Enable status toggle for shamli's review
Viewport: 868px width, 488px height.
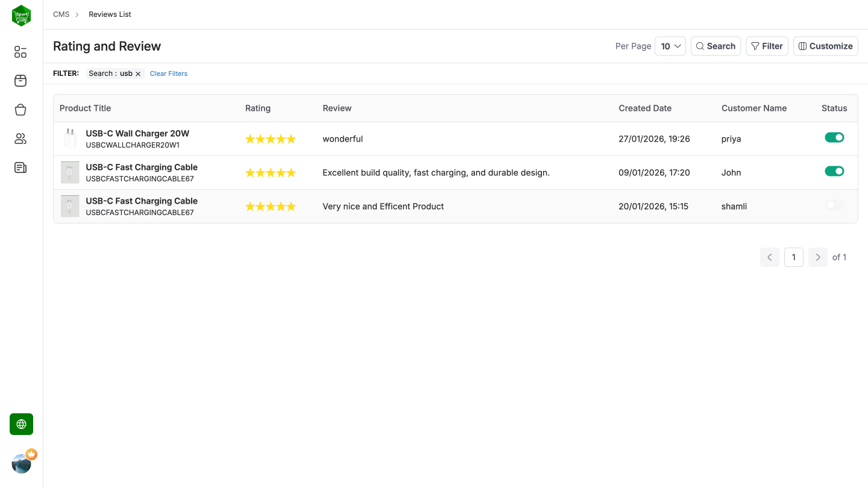834,205
